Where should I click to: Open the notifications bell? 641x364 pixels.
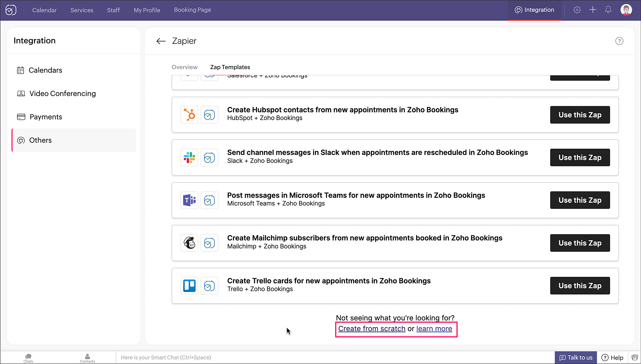pyautogui.click(x=608, y=10)
